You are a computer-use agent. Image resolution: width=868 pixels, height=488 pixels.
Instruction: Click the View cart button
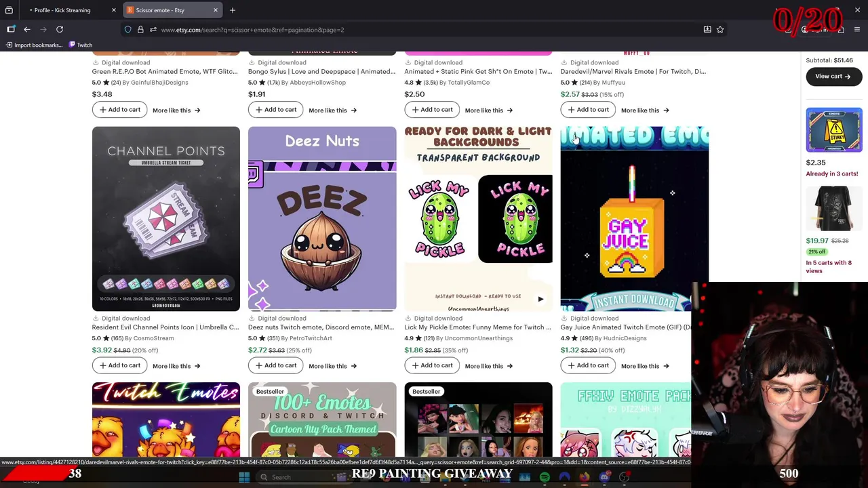pos(833,77)
